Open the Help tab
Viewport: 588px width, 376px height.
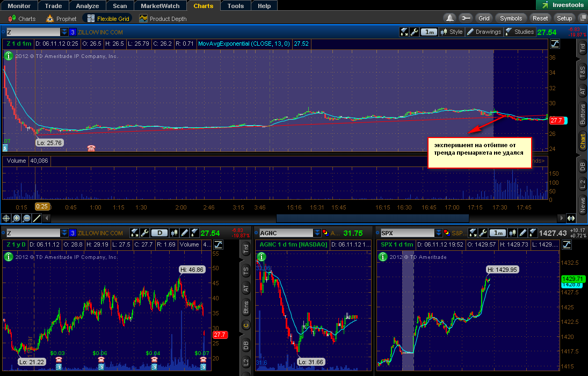[264, 5]
